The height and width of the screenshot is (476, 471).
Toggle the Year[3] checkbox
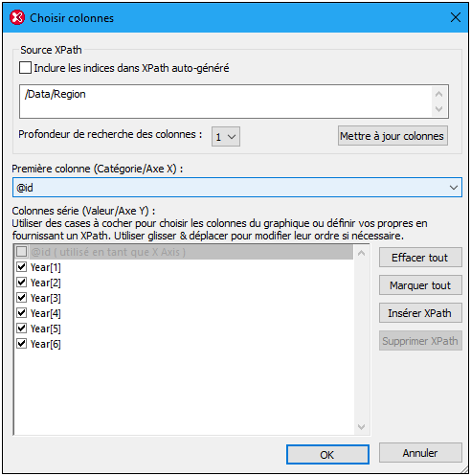[x=22, y=298]
